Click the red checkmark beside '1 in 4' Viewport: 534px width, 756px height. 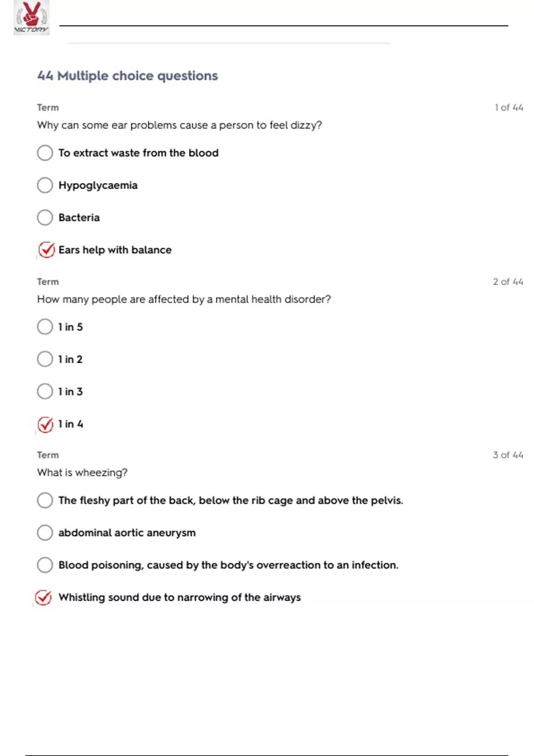pos(45,424)
